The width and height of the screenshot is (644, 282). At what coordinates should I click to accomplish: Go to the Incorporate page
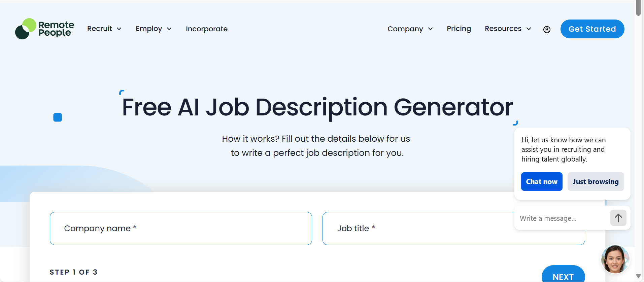point(207,29)
